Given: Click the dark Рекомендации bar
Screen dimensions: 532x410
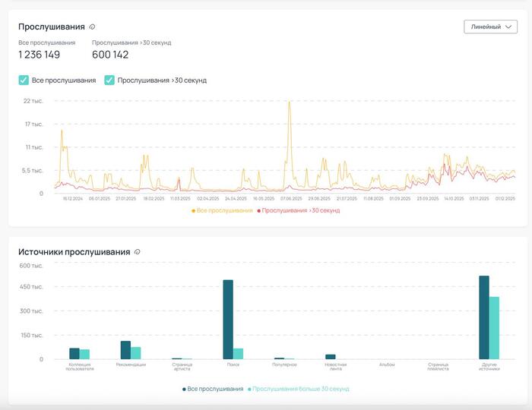Looking at the screenshot, I should coord(125,350).
